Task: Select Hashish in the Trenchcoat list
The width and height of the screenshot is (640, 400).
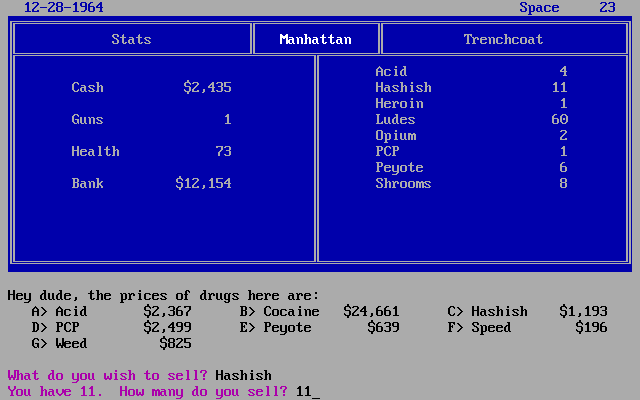Action: click(x=403, y=87)
